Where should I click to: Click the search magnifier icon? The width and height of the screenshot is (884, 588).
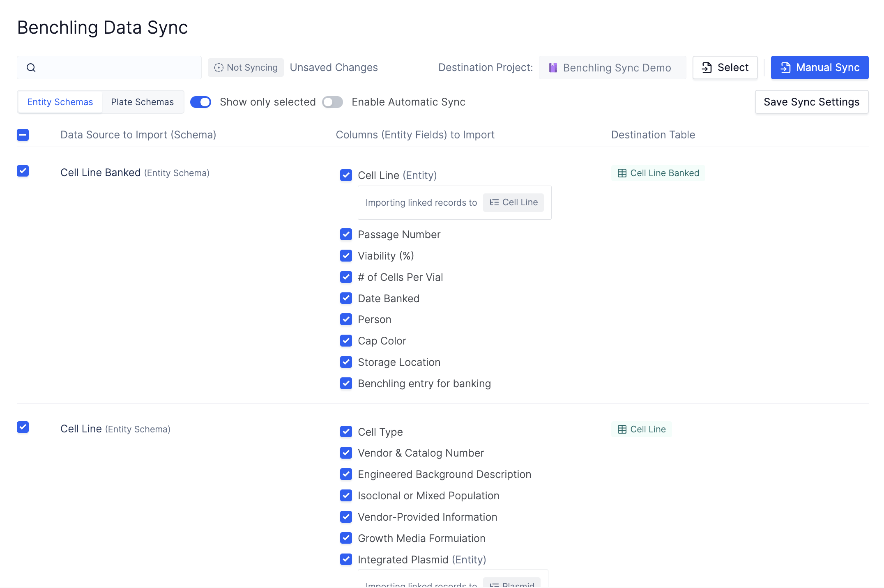pos(31,68)
